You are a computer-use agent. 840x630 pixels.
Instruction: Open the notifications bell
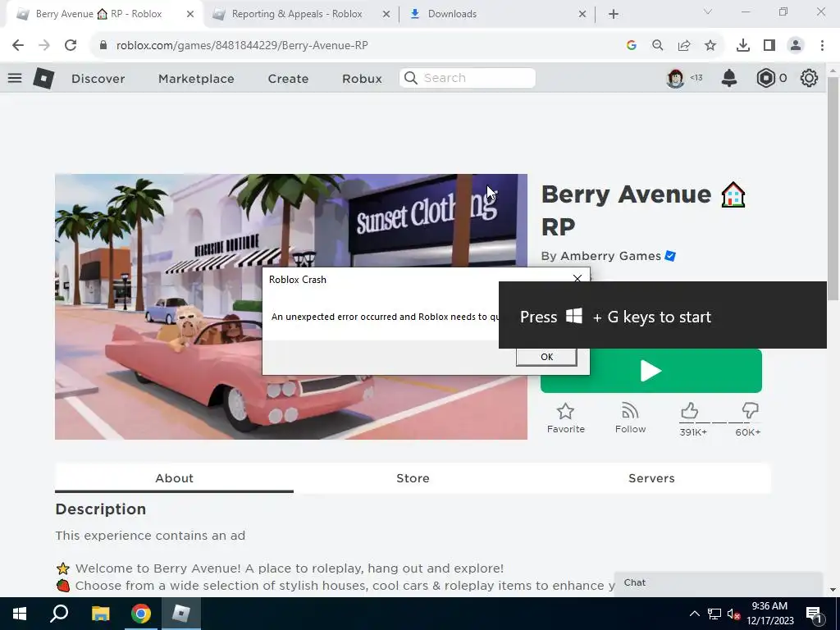[x=729, y=78]
